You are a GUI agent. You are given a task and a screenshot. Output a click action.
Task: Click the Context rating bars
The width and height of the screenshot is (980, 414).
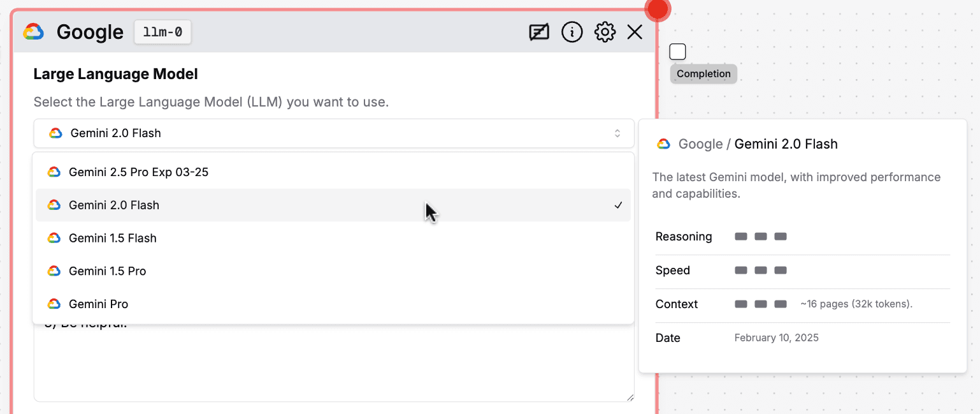[761, 304]
